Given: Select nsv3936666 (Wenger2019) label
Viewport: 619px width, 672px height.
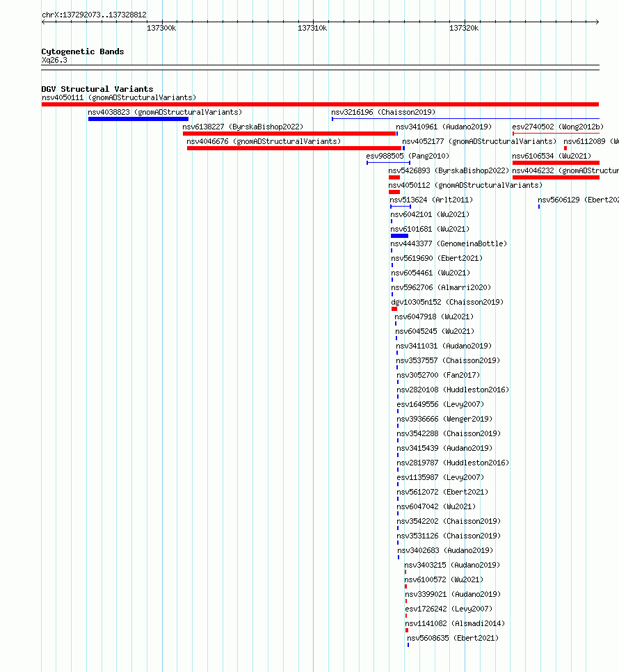Looking at the screenshot, I should (444, 418).
